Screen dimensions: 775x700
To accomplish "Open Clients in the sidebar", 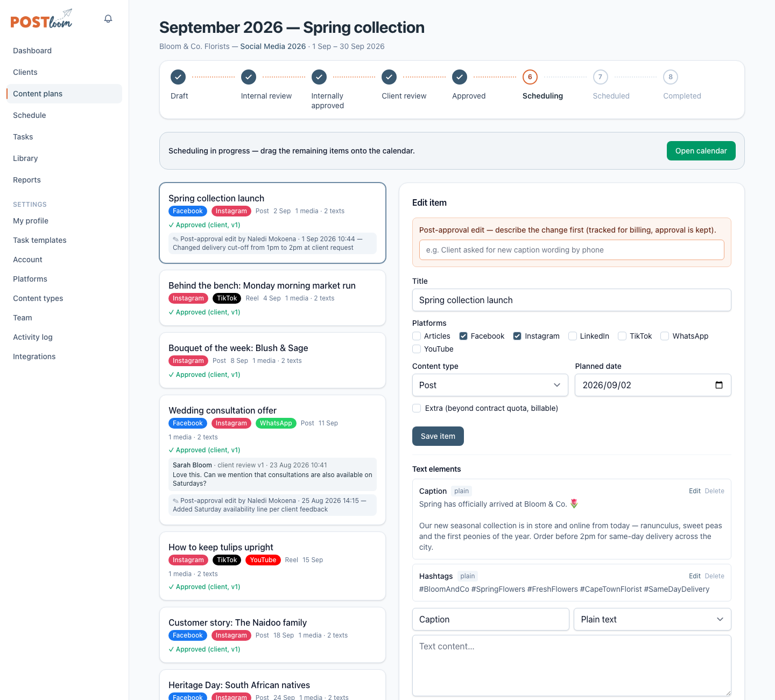I will (64, 72).
